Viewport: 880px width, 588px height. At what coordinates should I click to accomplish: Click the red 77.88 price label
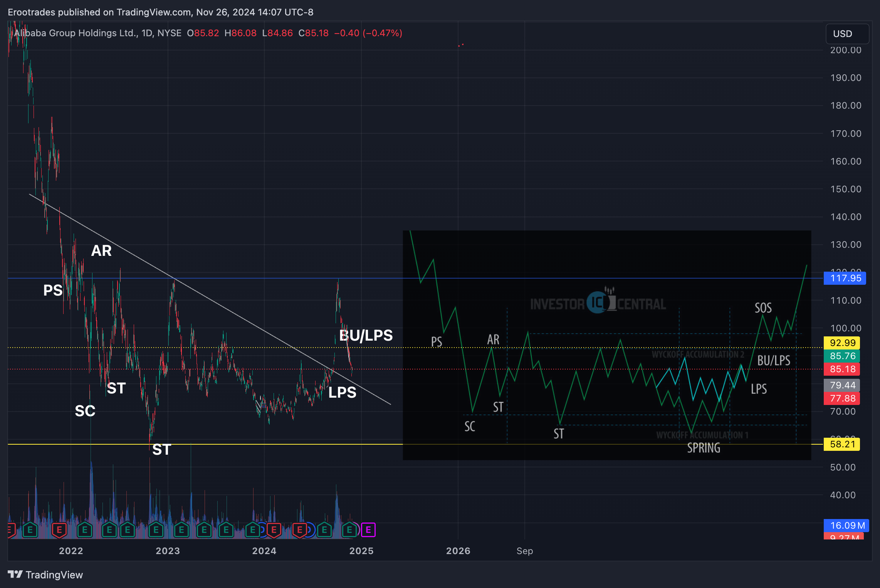click(842, 398)
